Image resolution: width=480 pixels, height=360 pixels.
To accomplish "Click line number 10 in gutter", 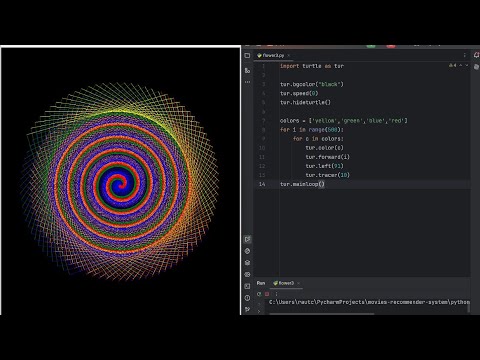I will click(x=262, y=148).
